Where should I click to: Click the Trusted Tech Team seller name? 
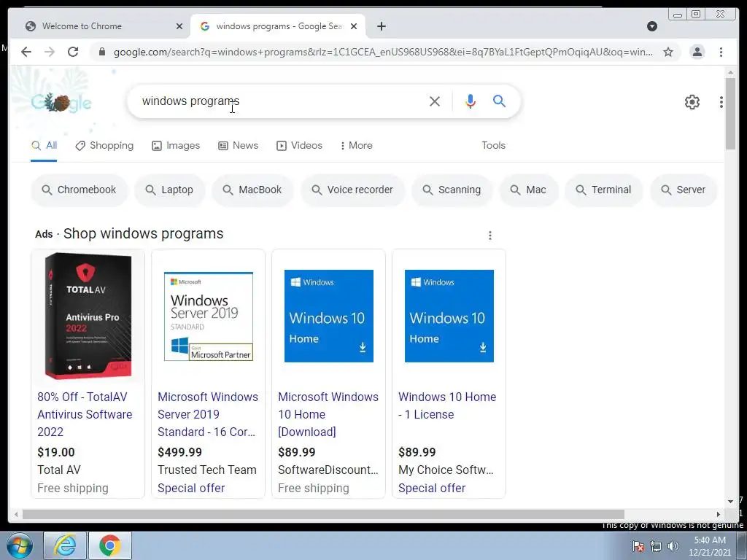coord(207,470)
